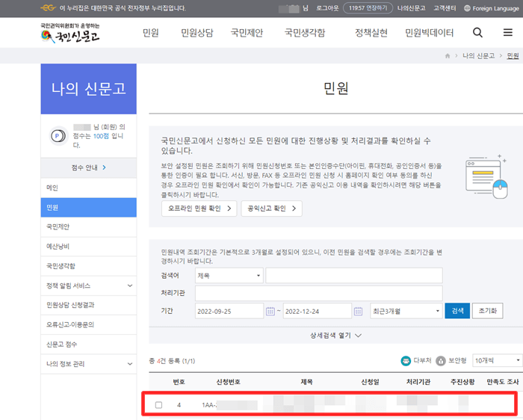Open 점수 안내 link with arrow
This screenshot has height=420, width=523.
point(88,167)
